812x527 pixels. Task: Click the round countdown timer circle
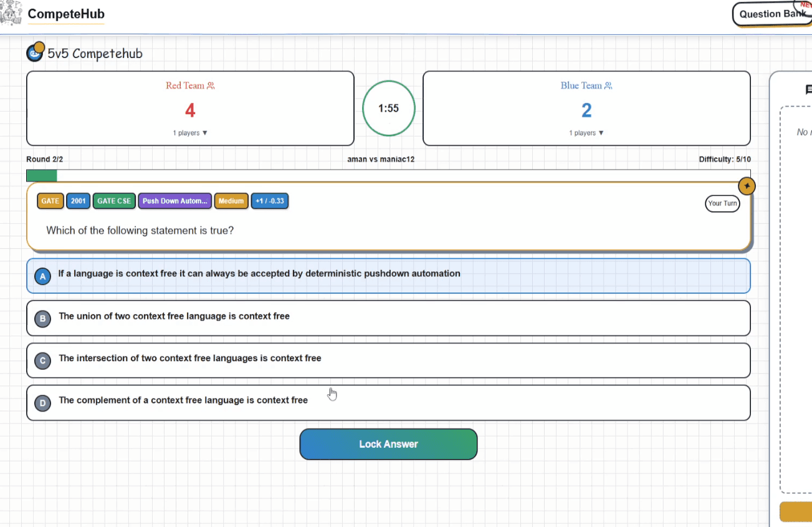pyautogui.click(x=388, y=109)
